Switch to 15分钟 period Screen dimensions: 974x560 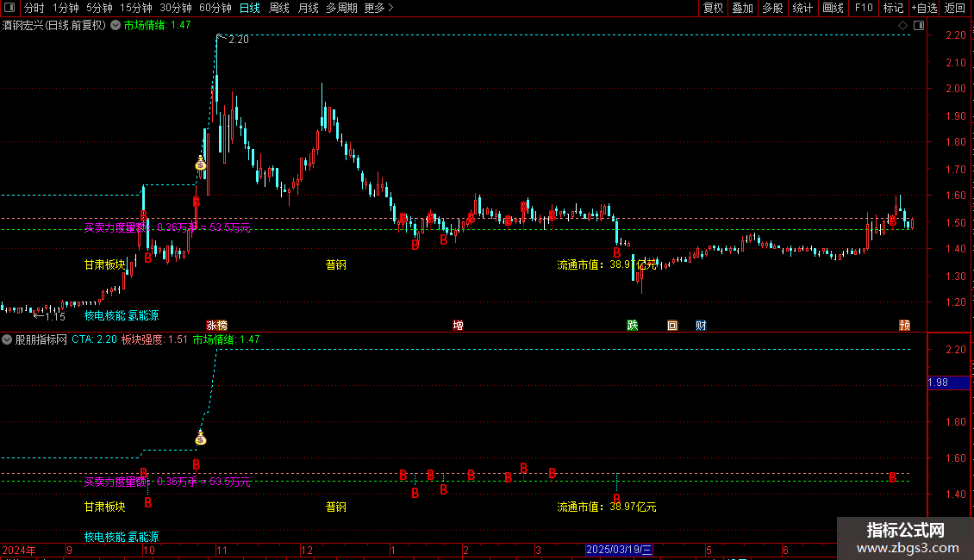pos(136,8)
